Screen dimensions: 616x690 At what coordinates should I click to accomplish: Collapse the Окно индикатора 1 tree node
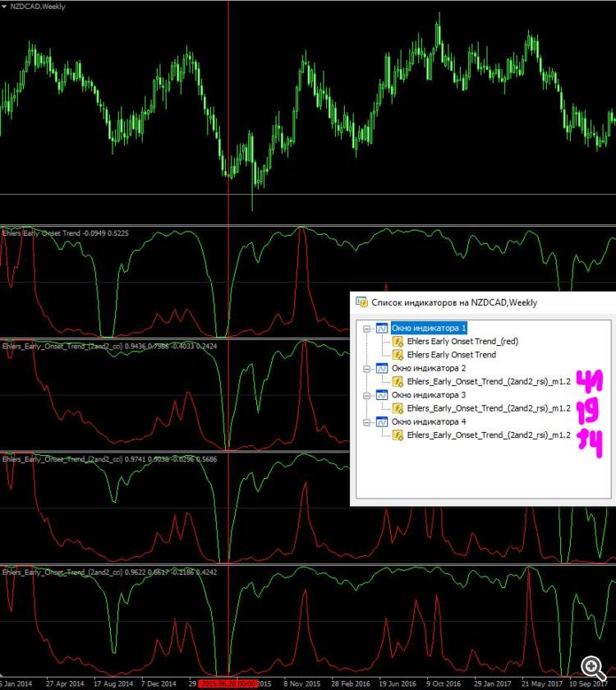coord(366,329)
